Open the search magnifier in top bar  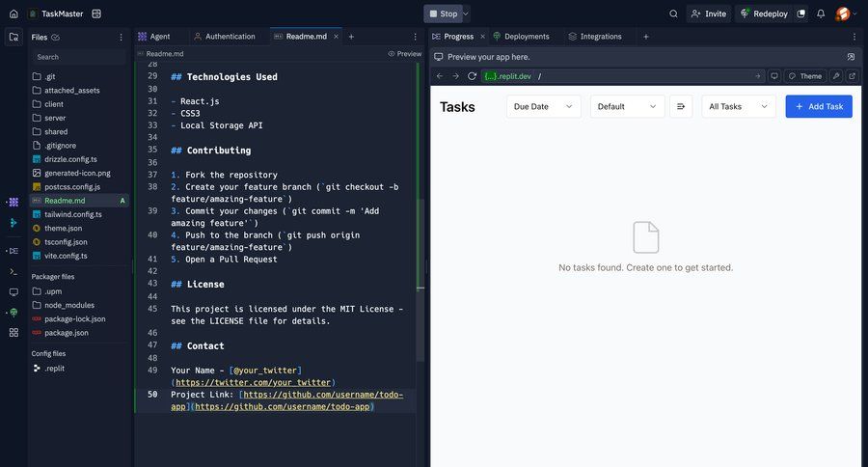pos(673,14)
